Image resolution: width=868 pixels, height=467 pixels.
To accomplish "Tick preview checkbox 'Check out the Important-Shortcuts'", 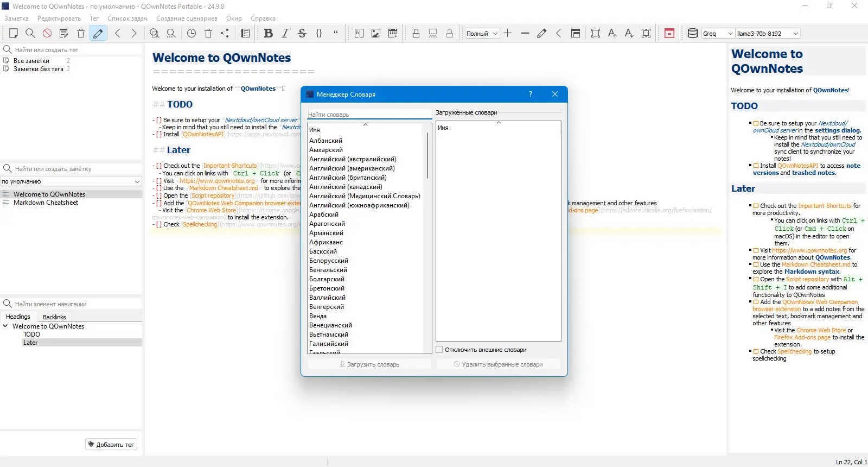I will tap(756, 206).
